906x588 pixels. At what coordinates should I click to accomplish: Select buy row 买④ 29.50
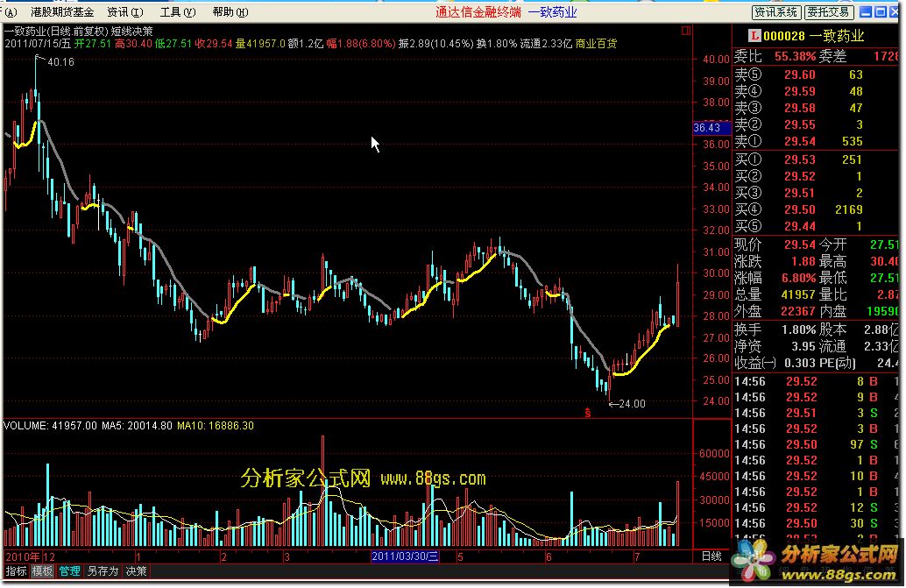click(x=816, y=209)
